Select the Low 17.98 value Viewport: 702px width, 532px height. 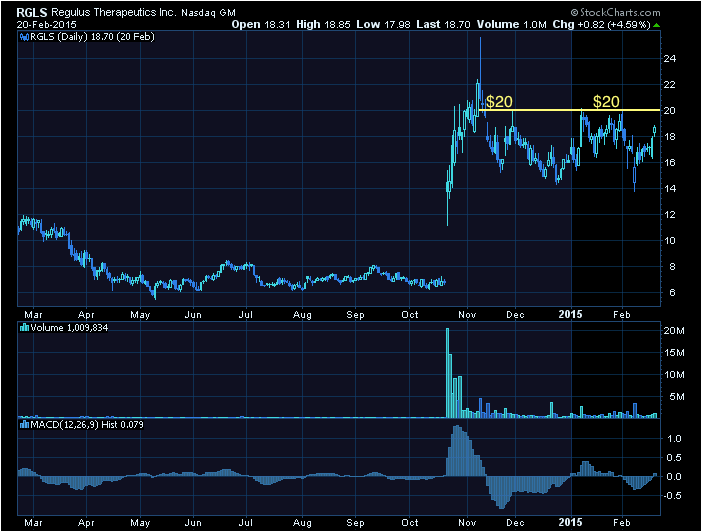pyautogui.click(x=383, y=25)
